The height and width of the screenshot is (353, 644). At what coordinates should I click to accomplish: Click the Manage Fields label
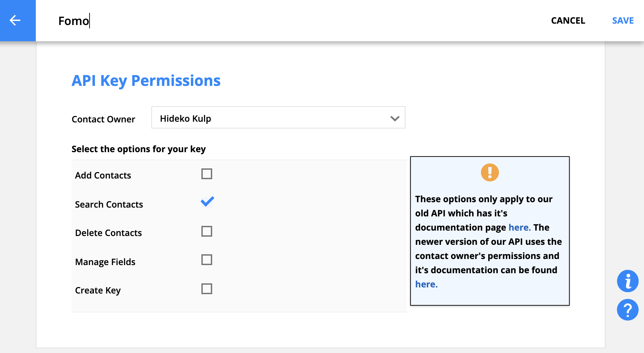click(x=105, y=262)
